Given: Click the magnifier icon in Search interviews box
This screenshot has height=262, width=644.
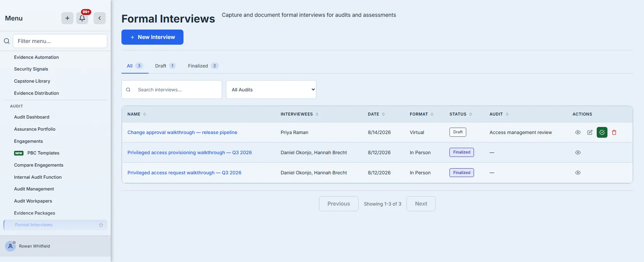Looking at the screenshot, I should pyautogui.click(x=128, y=90).
